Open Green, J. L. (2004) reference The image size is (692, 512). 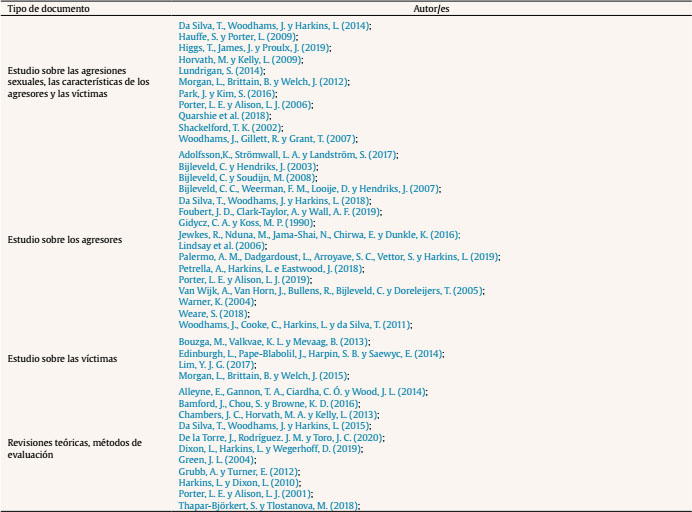tap(216, 460)
